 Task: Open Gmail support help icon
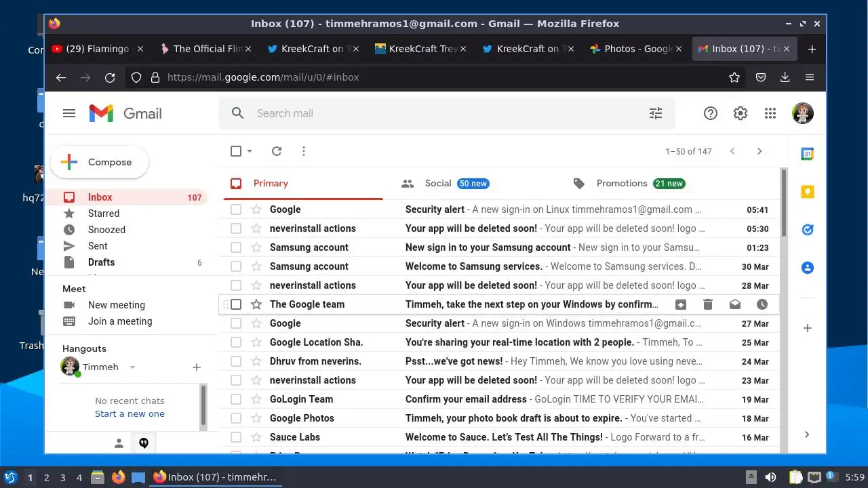tap(710, 113)
